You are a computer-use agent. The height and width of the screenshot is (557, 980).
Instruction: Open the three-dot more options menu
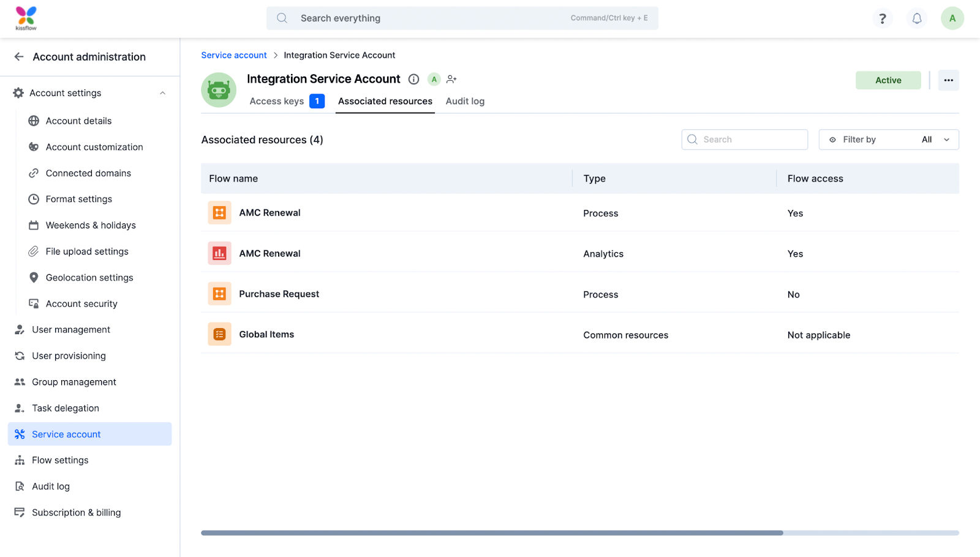click(x=949, y=80)
